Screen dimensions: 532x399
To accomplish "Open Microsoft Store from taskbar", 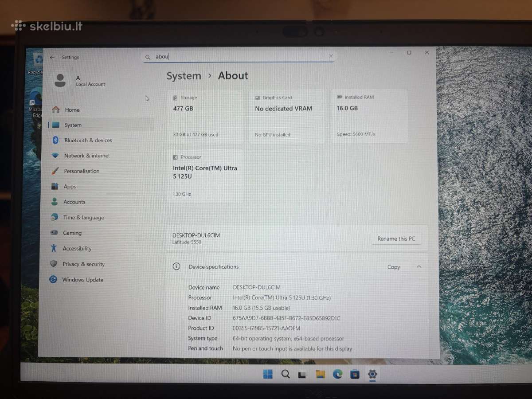I will [x=355, y=375].
